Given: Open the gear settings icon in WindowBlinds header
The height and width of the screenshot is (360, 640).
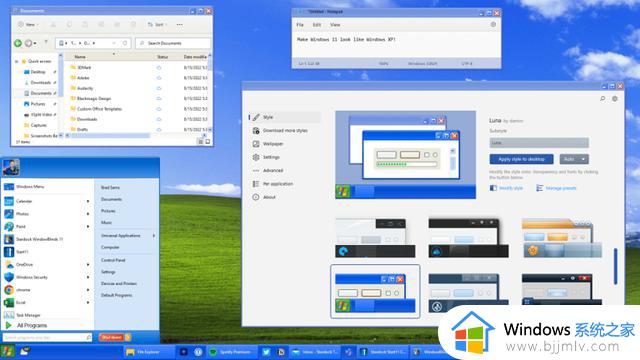Looking at the screenshot, I should 615,98.
